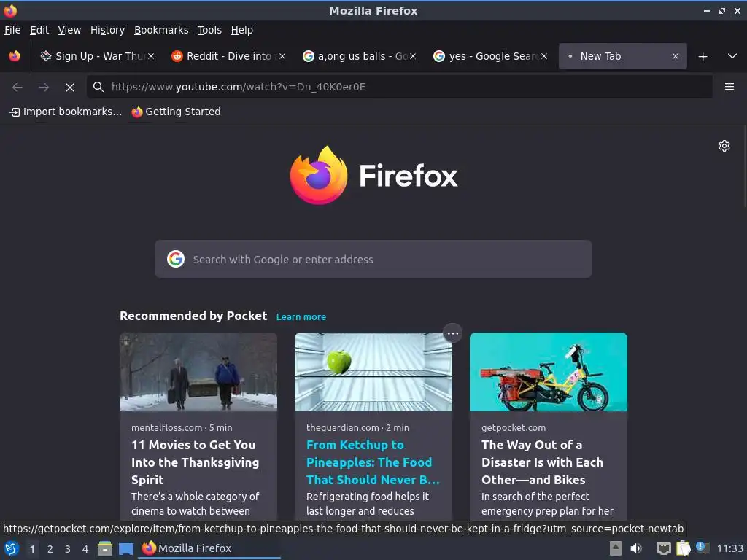Image resolution: width=747 pixels, height=560 pixels.
Task: Open the clipboard manager tray icon
Action: pyautogui.click(x=683, y=548)
